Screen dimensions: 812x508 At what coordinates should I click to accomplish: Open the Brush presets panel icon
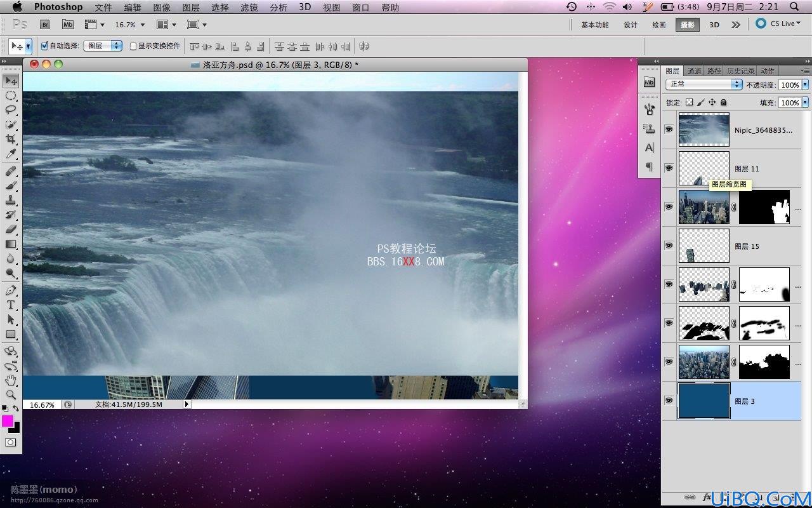pos(649,109)
